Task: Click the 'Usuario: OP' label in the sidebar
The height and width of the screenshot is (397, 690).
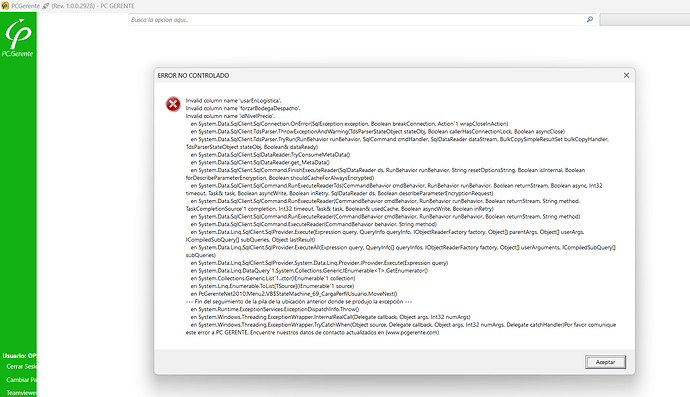Action: (x=19, y=356)
